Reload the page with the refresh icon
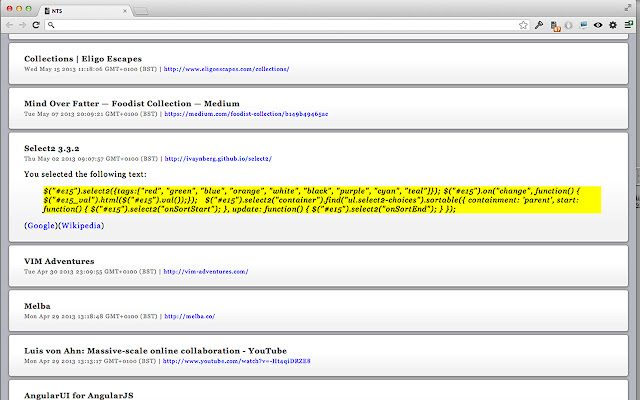 click(36, 25)
